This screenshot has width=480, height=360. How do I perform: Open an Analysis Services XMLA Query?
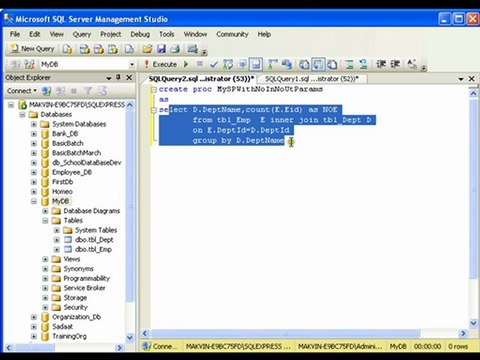(x=113, y=49)
